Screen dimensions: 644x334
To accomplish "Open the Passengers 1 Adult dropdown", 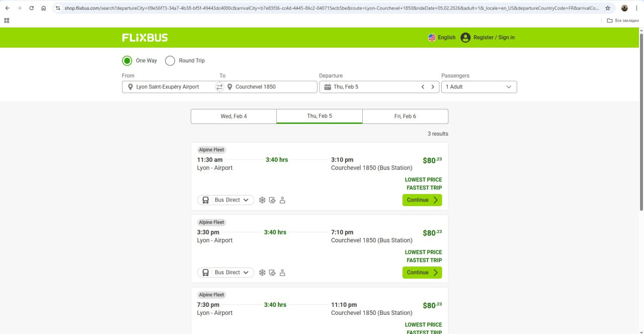I will [478, 87].
